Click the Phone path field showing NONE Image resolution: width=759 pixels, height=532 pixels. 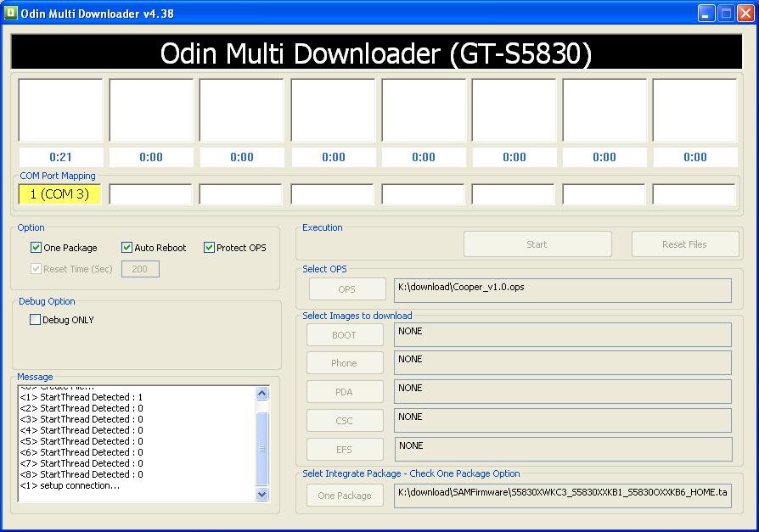coord(563,363)
